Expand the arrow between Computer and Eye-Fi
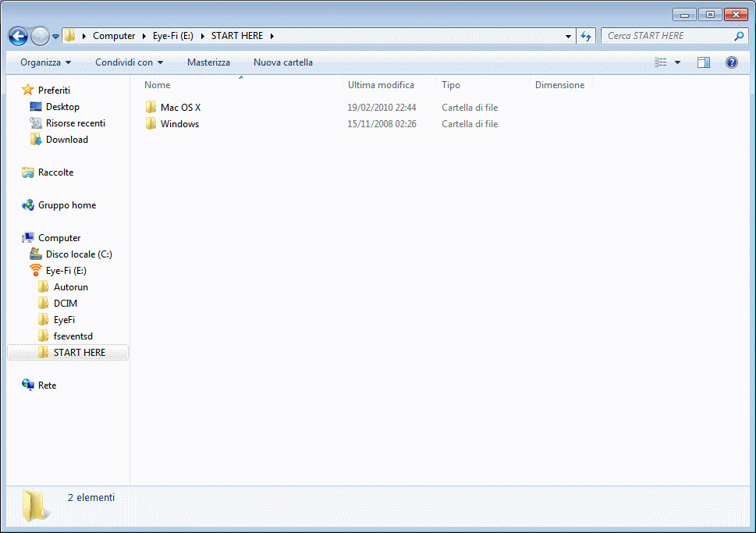The width and height of the screenshot is (756, 533). pyautogui.click(x=144, y=36)
